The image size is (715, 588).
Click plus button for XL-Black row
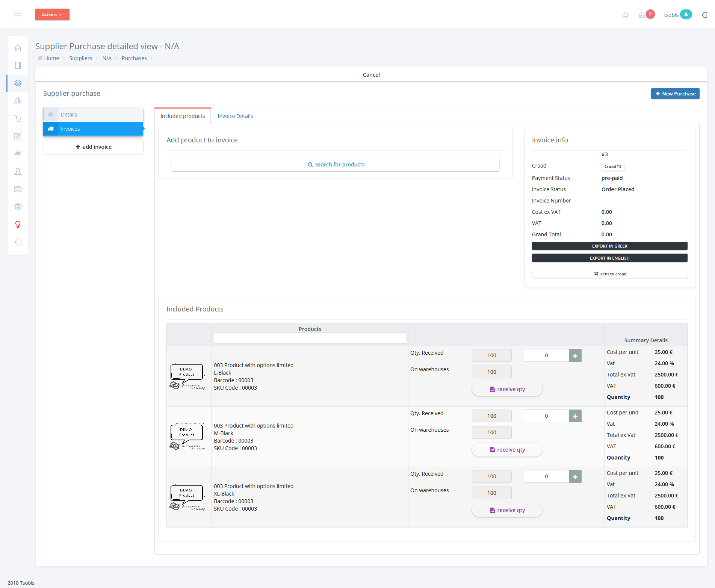click(x=575, y=476)
